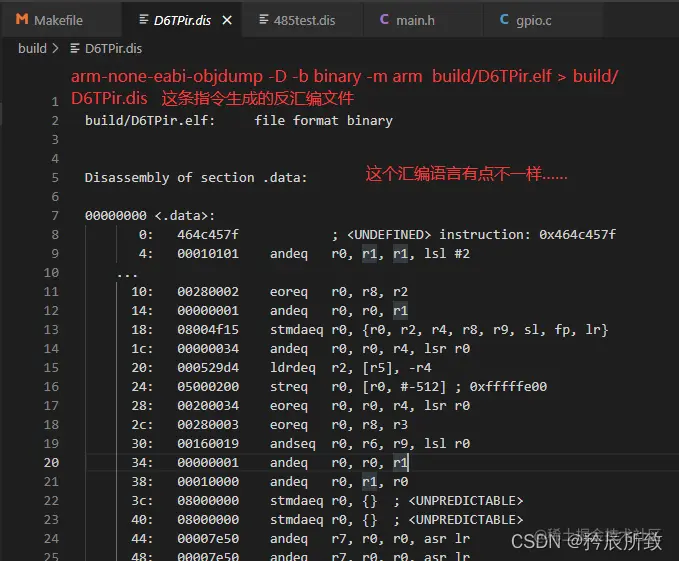
Task: Click hex value 00010000 on line 21
Action: [208, 482]
